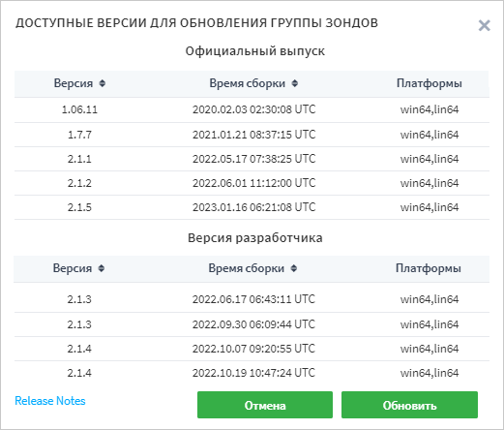Click win64,lin64 platforms of version 1.7.7
This screenshot has height=430, width=504.
click(x=430, y=135)
